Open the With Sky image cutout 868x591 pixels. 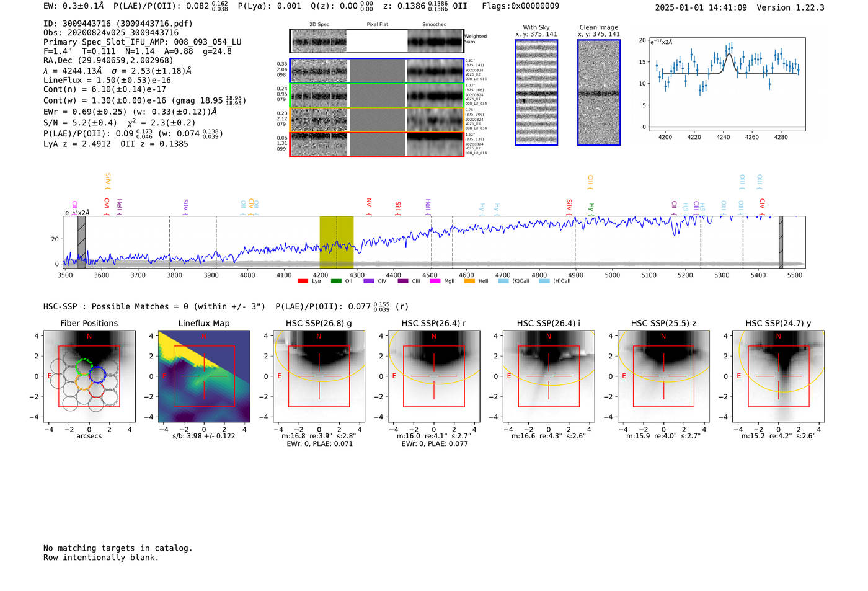click(x=536, y=92)
